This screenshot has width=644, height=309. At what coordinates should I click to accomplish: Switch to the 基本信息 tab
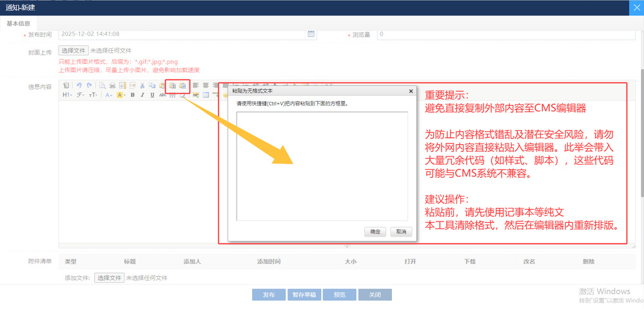pyautogui.click(x=19, y=23)
